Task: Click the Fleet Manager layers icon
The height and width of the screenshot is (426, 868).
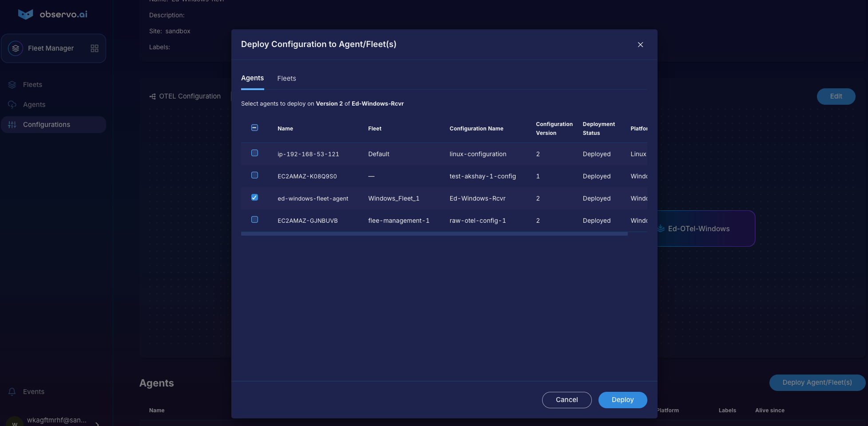Action: tap(16, 48)
